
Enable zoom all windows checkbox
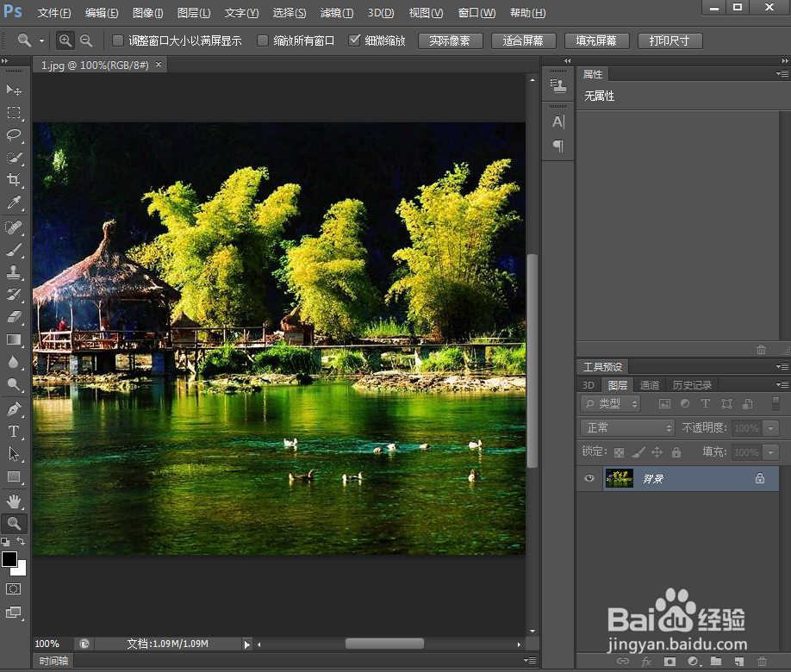262,40
